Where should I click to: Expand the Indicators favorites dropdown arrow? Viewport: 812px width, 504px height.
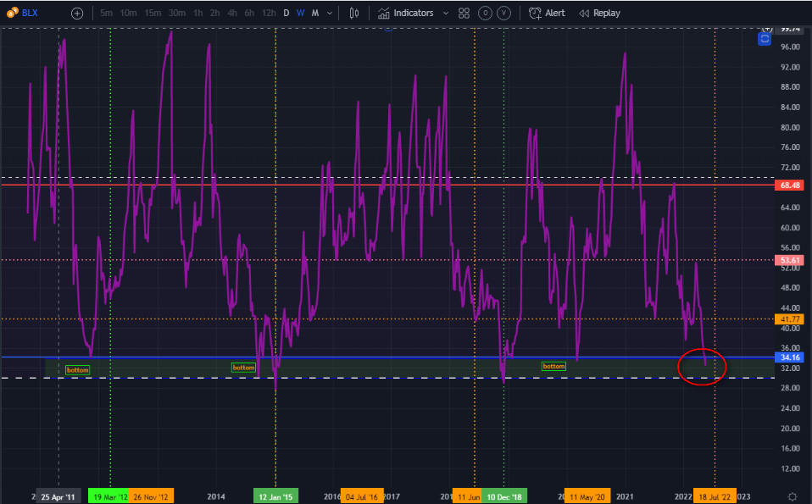click(x=445, y=14)
